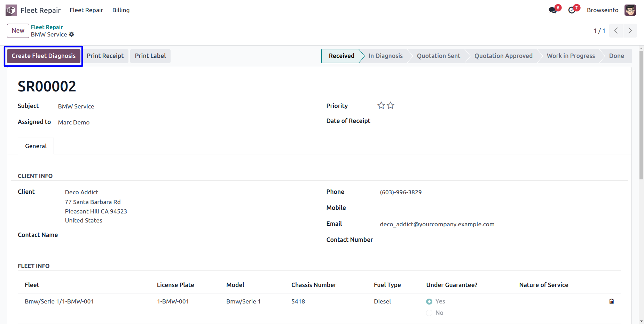Click the Print Receipt button
644x324 pixels.
pos(105,56)
